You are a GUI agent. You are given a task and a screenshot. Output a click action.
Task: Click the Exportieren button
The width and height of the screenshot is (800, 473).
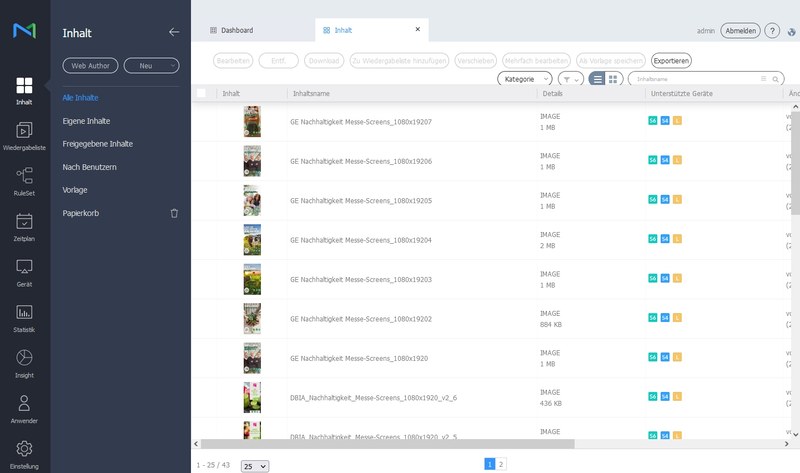(671, 60)
